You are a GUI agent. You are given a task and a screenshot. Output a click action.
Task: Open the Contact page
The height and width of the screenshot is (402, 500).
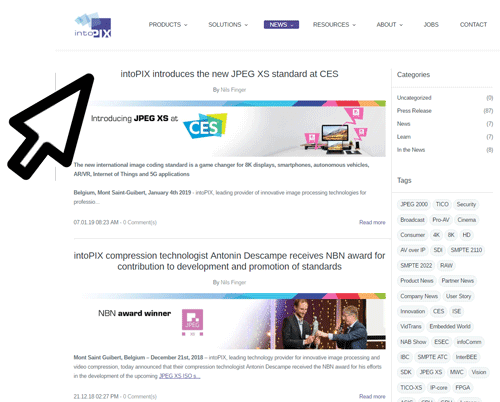point(473,25)
